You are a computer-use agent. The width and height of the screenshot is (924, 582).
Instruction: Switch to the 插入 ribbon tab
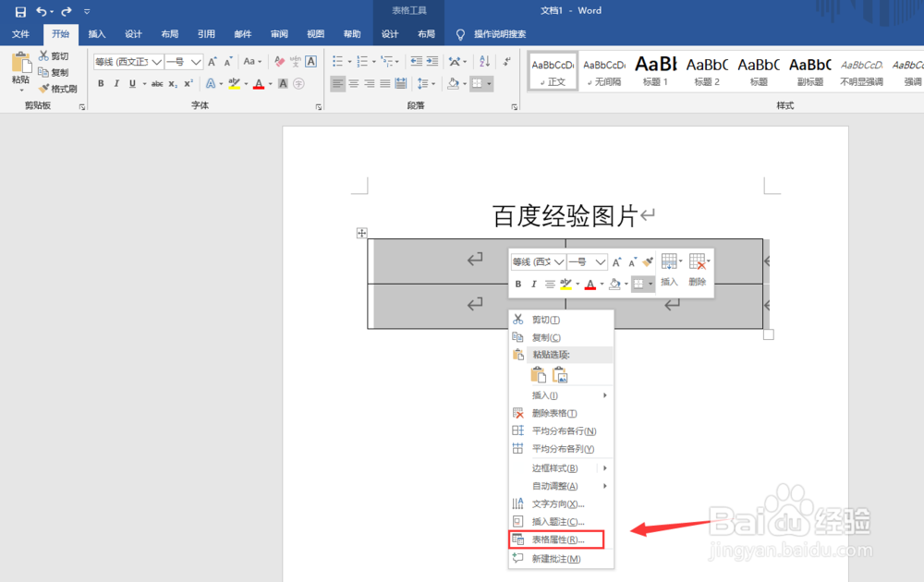point(97,33)
